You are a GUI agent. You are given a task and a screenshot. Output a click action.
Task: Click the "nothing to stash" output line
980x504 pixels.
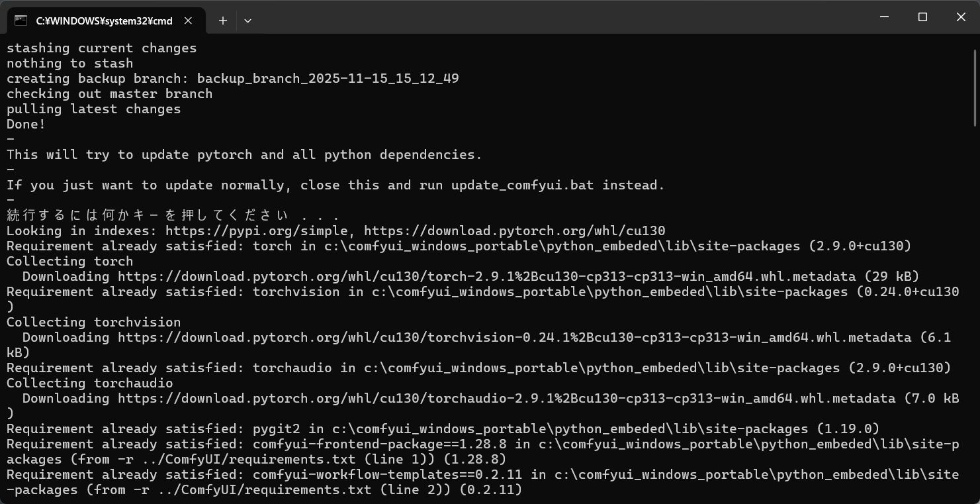point(69,64)
